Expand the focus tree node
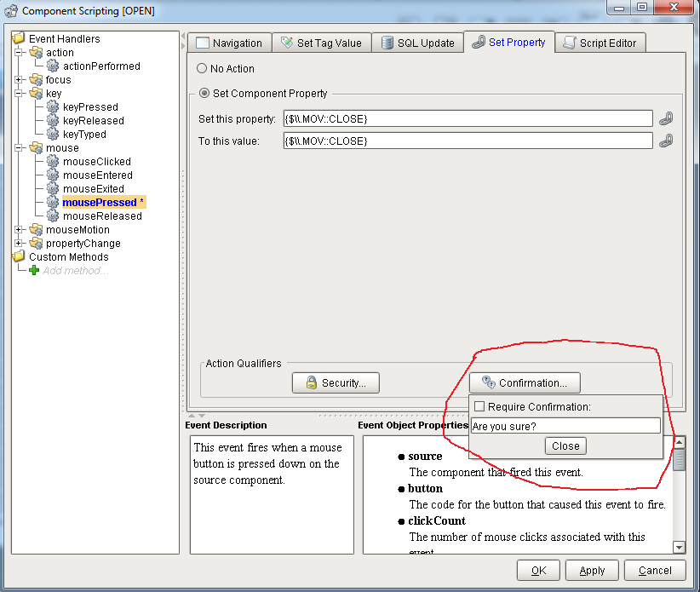700x592 pixels. 19,79
